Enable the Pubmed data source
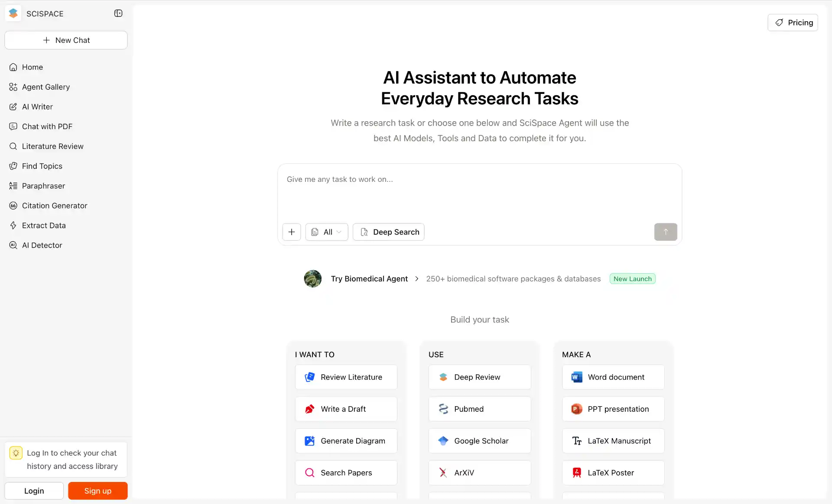This screenshot has width=832, height=504. [479, 409]
